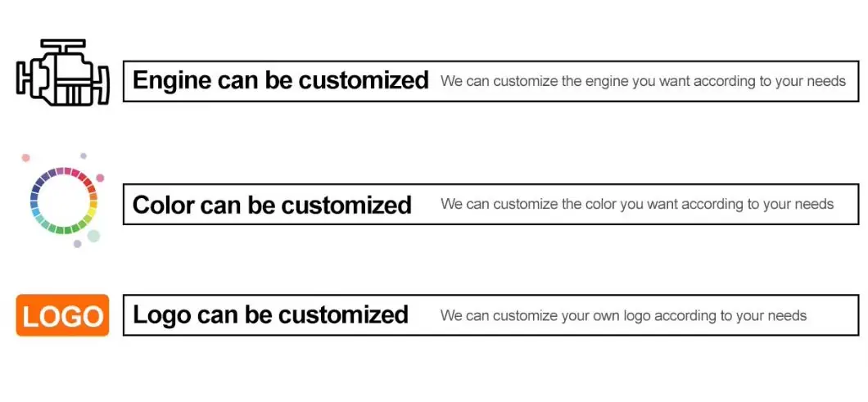This screenshot has width=868, height=402.
Task: Click the small blue dot above color wheel
Action: pyautogui.click(x=83, y=155)
